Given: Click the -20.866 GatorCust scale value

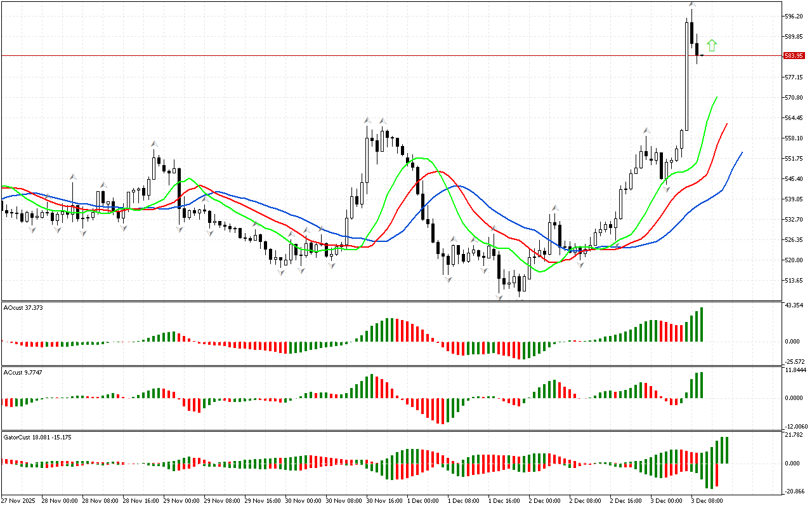Looking at the screenshot, I should click(795, 491).
